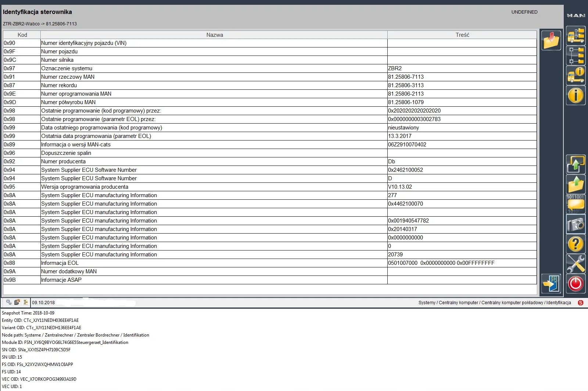The width and height of the screenshot is (588, 391).
Task: Click the gears icon in status bar
Action: (x=9, y=302)
